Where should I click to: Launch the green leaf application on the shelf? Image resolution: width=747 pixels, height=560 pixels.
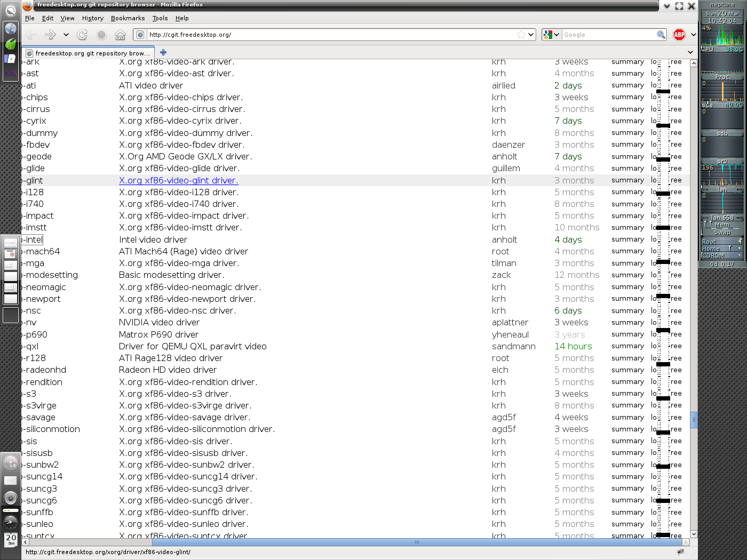11,44
